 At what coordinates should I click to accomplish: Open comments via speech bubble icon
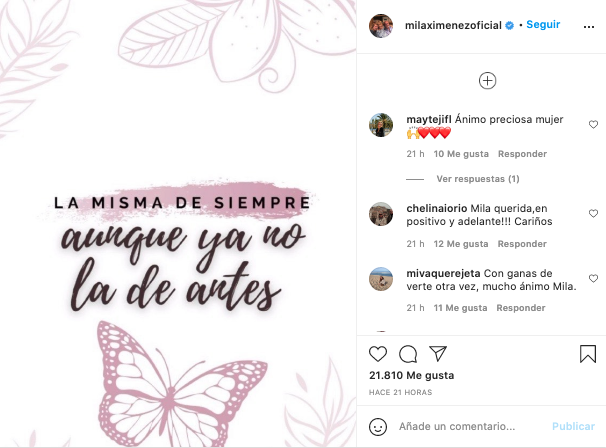[408, 354]
